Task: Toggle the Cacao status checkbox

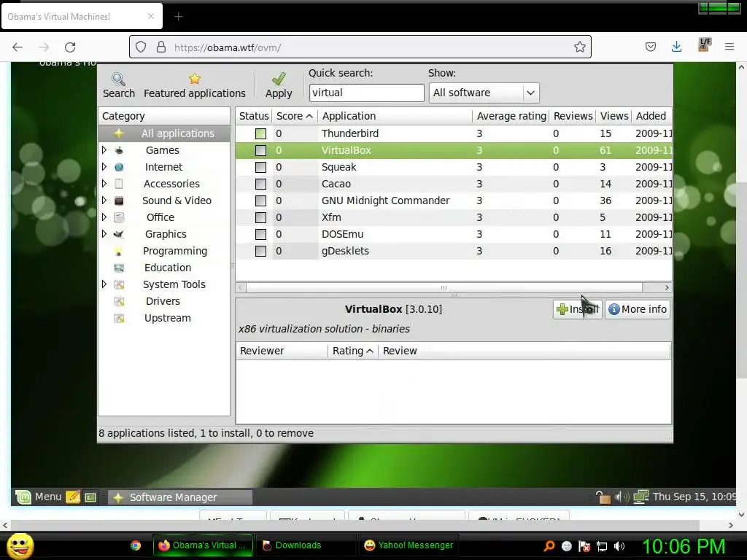Action: 260,184
